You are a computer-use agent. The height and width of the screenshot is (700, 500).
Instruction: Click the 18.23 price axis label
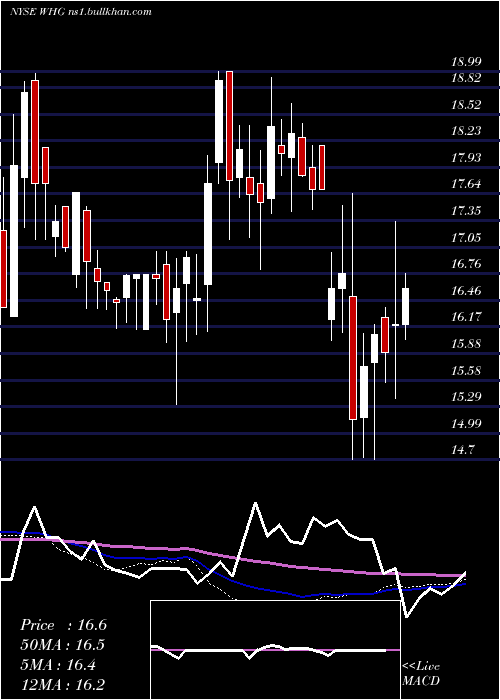[x=466, y=131]
